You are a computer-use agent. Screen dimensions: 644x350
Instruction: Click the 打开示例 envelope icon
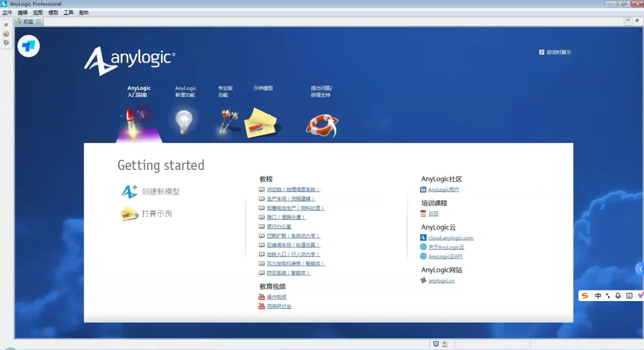129,213
